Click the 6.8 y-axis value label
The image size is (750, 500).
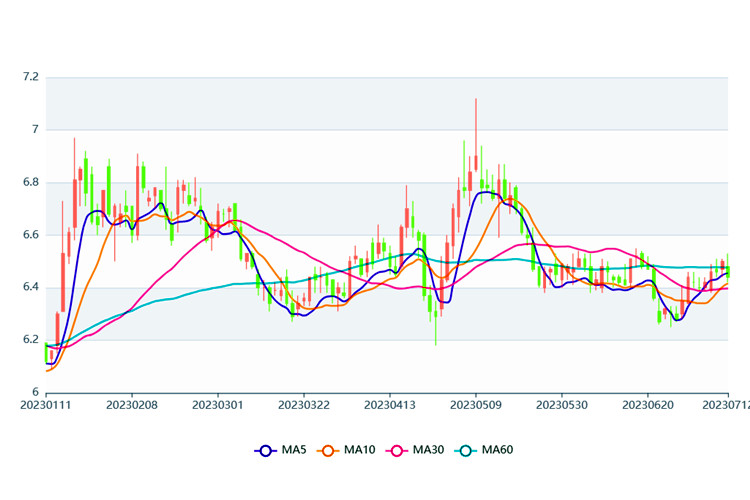tap(29, 182)
